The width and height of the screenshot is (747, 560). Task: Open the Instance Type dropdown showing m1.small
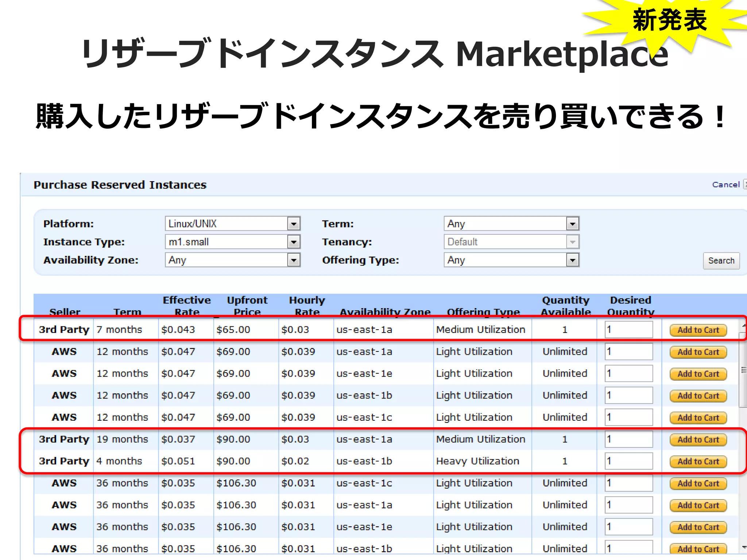pyautogui.click(x=233, y=242)
